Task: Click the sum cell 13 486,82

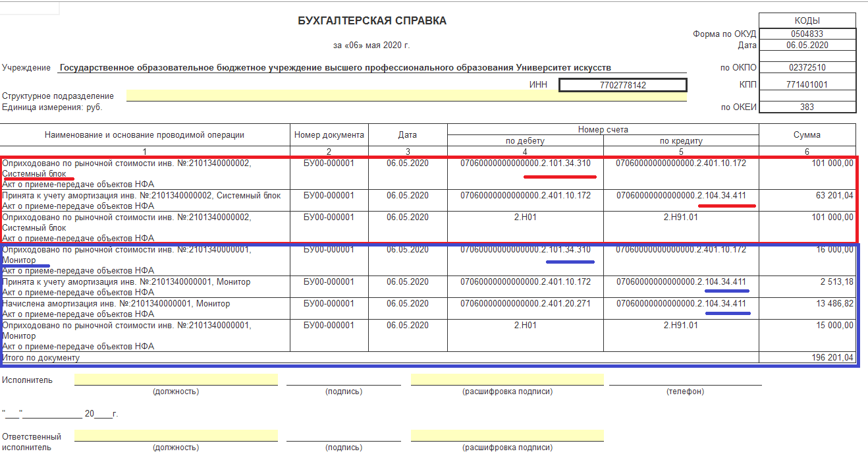Action: point(807,308)
